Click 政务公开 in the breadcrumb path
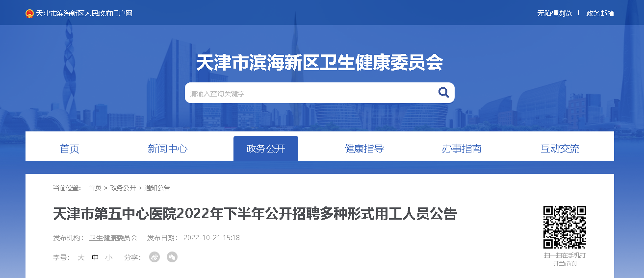 [x=123, y=188]
